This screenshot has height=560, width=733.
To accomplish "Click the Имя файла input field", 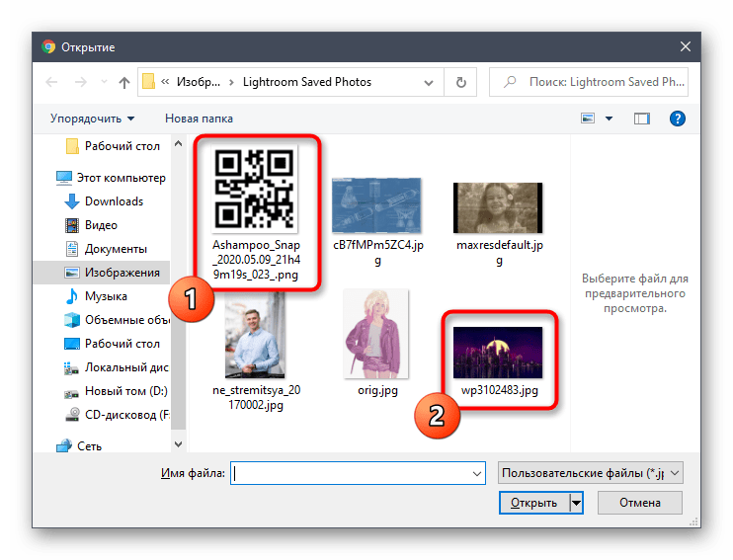I will click(358, 473).
